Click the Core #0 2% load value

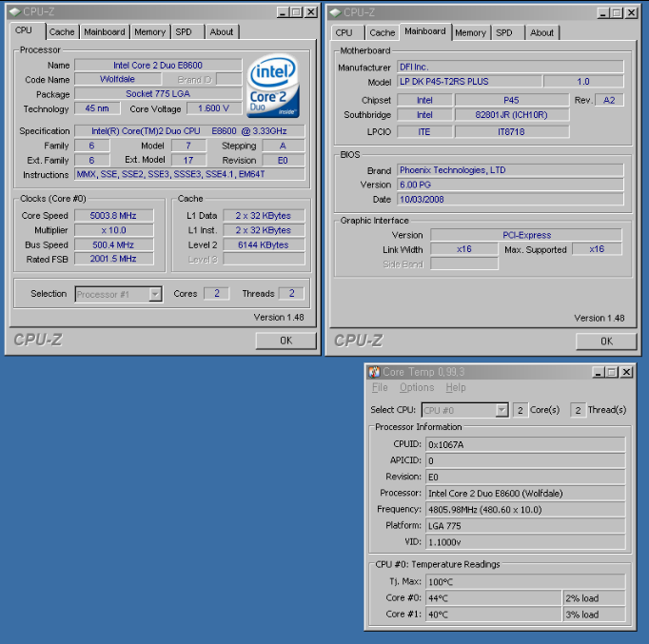(594, 598)
